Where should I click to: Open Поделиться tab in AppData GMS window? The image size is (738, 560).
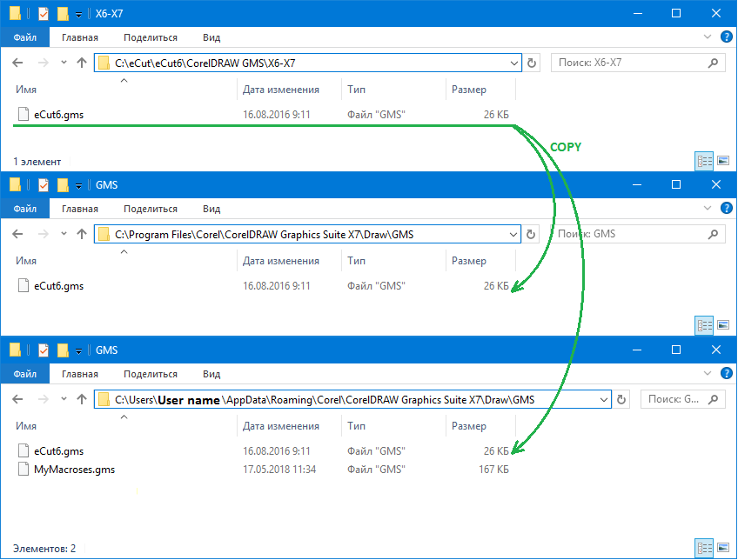coord(151,374)
